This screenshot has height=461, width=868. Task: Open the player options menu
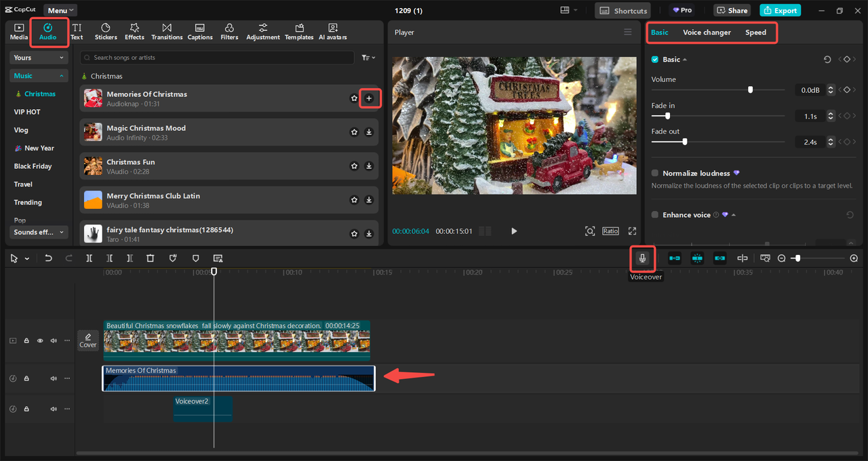click(x=627, y=32)
